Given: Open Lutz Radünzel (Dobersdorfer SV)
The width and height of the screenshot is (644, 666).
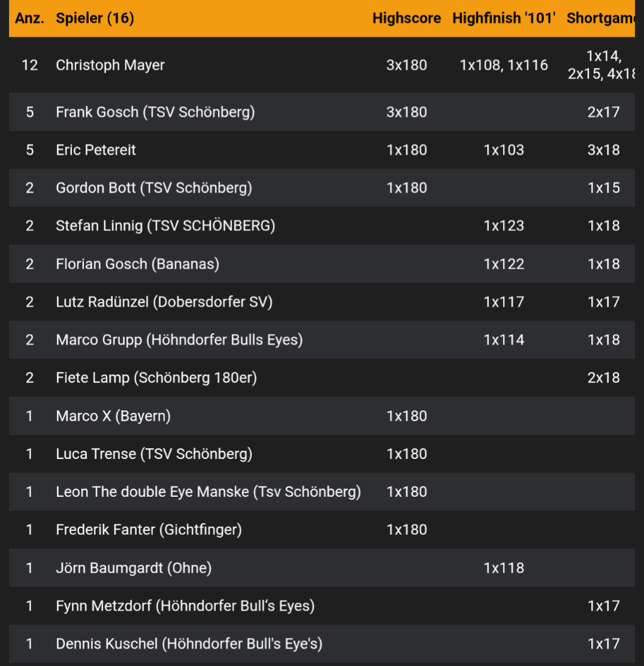Looking at the screenshot, I should click(x=164, y=302).
